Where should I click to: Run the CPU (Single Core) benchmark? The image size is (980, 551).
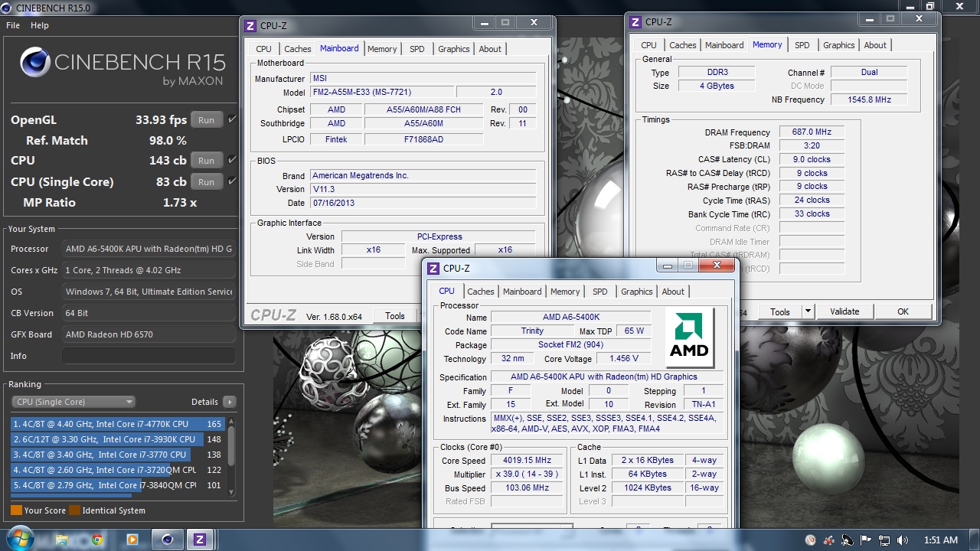click(x=207, y=182)
